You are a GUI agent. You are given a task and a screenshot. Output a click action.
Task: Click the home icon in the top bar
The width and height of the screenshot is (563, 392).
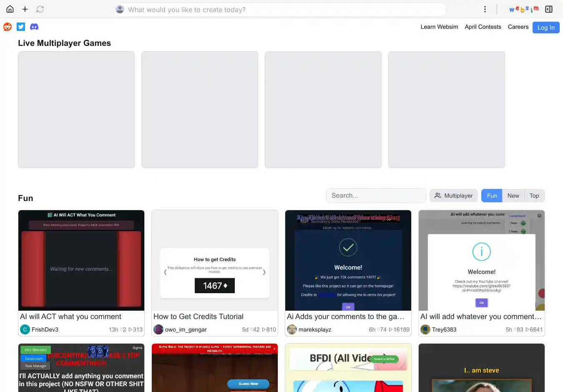[10, 9]
